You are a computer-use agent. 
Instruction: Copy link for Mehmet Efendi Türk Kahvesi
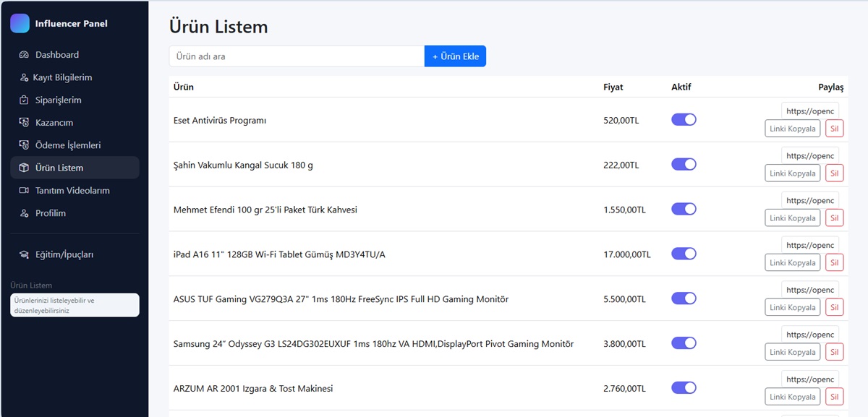point(792,218)
